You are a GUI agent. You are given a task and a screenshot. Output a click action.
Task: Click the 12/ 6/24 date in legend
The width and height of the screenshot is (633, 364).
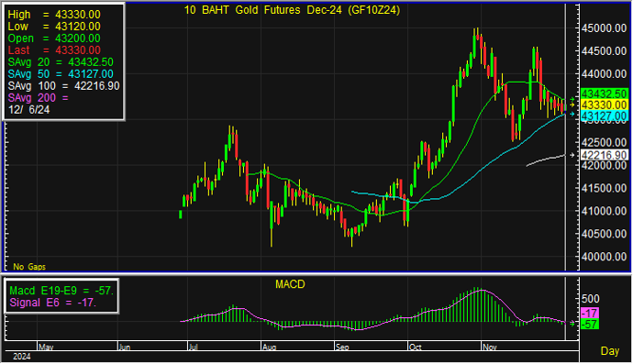pyautogui.click(x=29, y=110)
